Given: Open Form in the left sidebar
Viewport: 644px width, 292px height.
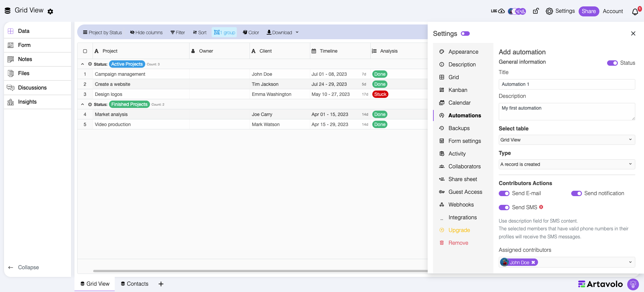Looking at the screenshot, I should [x=38, y=45].
